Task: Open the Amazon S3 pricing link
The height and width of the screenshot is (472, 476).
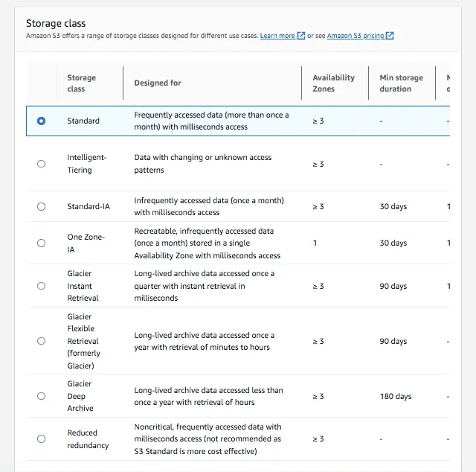Action: click(x=356, y=36)
